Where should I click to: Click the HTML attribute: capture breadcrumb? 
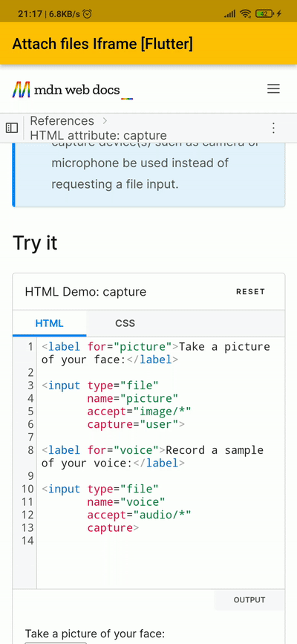tap(99, 135)
